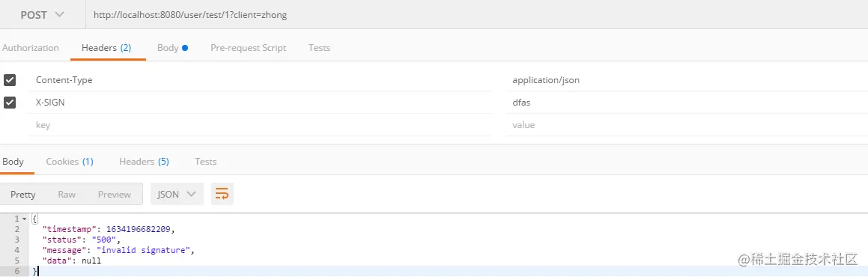
Task: Collapse the JSON fold arrow on line 1
Action: coord(24,219)
